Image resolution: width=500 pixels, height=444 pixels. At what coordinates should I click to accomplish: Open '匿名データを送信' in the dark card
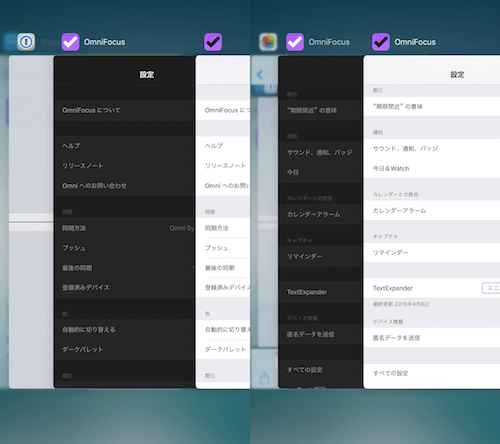click(321, 334)
